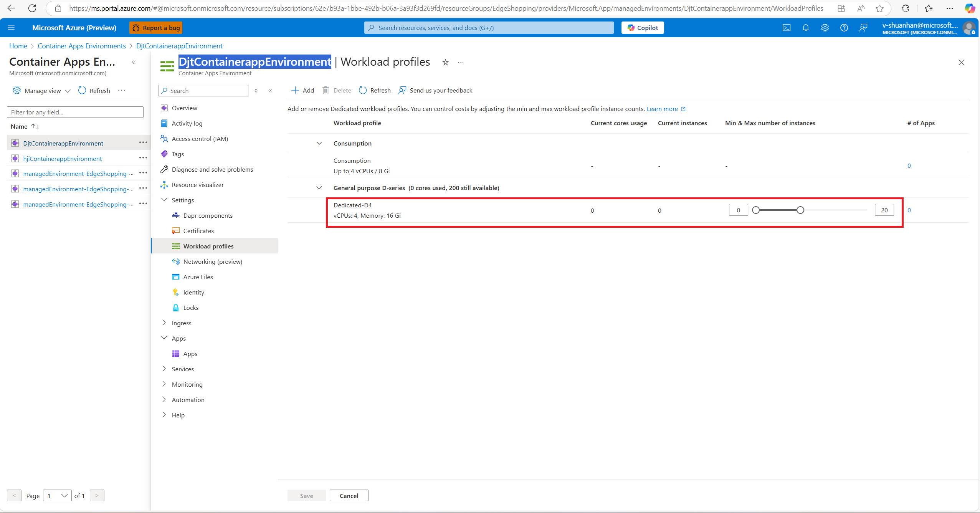This screenshot has height=513, width=980.
Task: Click the Report a bug button
Action: (x=156, y=28)
